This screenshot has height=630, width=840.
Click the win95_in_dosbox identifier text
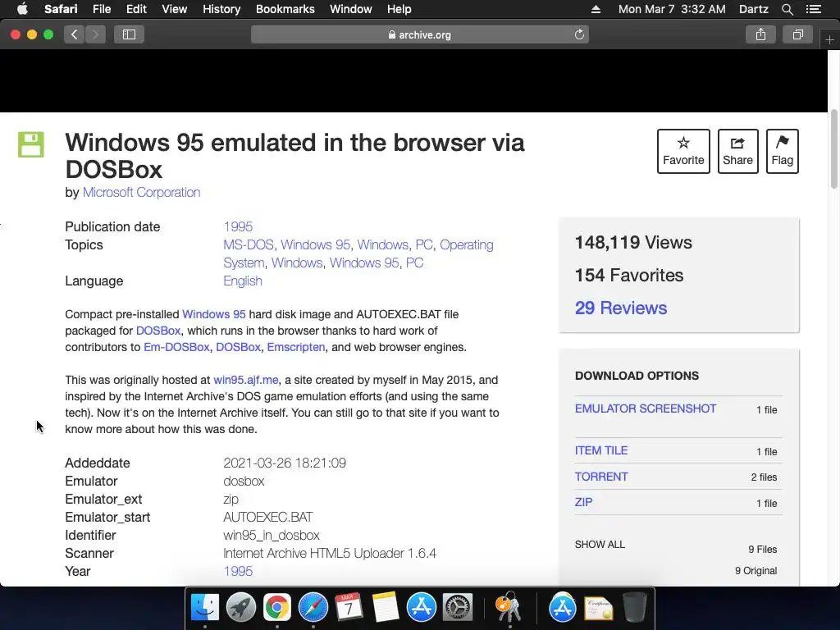pos(271,535)
